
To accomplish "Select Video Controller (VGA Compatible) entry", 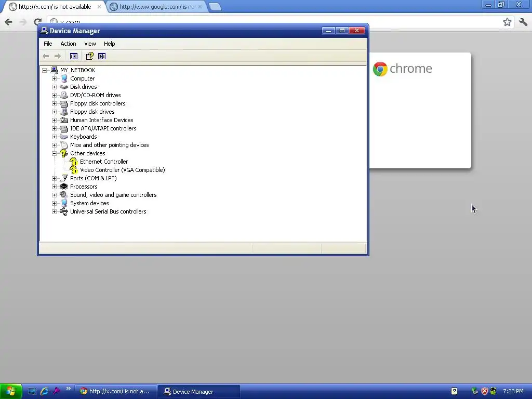I will click(x=123, y=170).
